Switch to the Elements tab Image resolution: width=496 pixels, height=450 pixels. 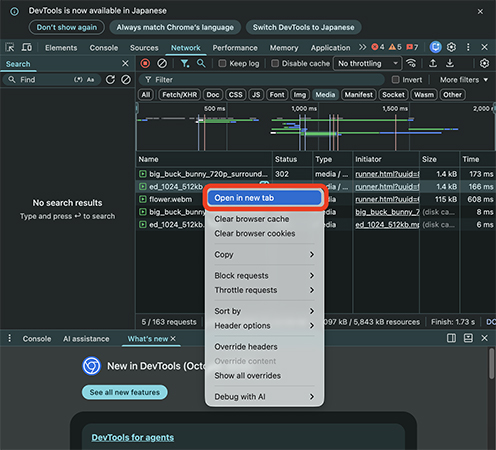[61, 48]
